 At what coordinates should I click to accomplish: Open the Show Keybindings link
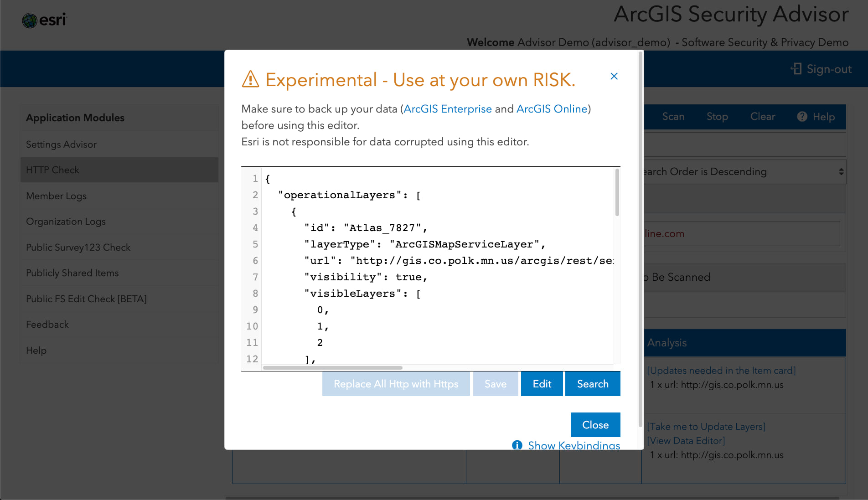[574, 445]
